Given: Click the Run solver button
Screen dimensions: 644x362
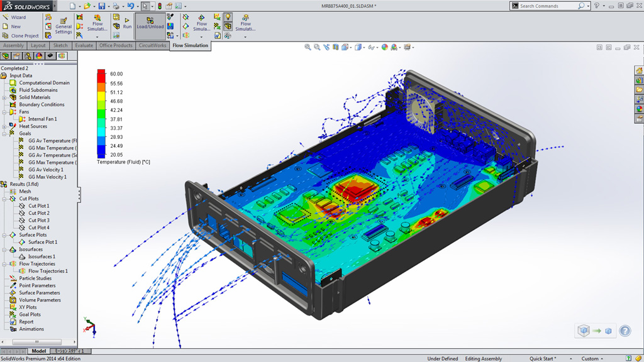Looking at the screenshot, I should [126, 23].
